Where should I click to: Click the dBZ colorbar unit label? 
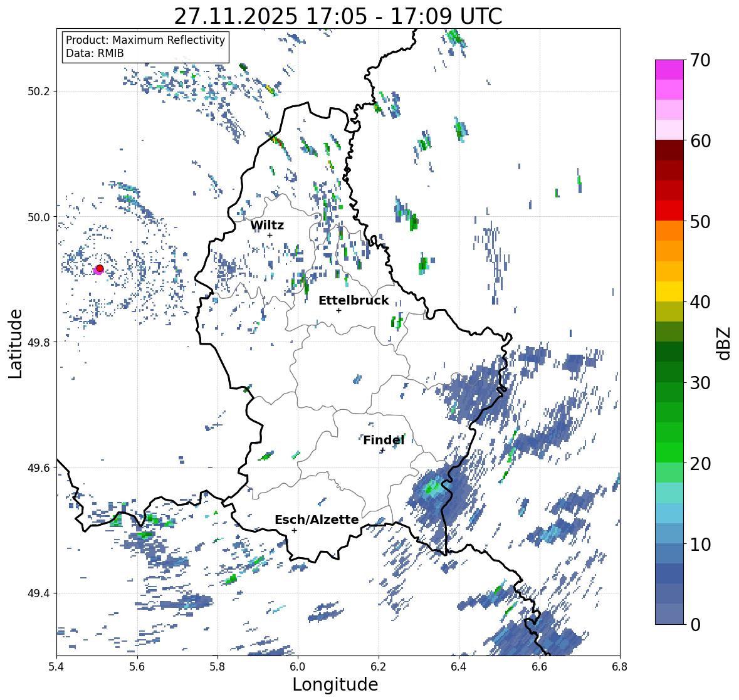pos(724,343)
